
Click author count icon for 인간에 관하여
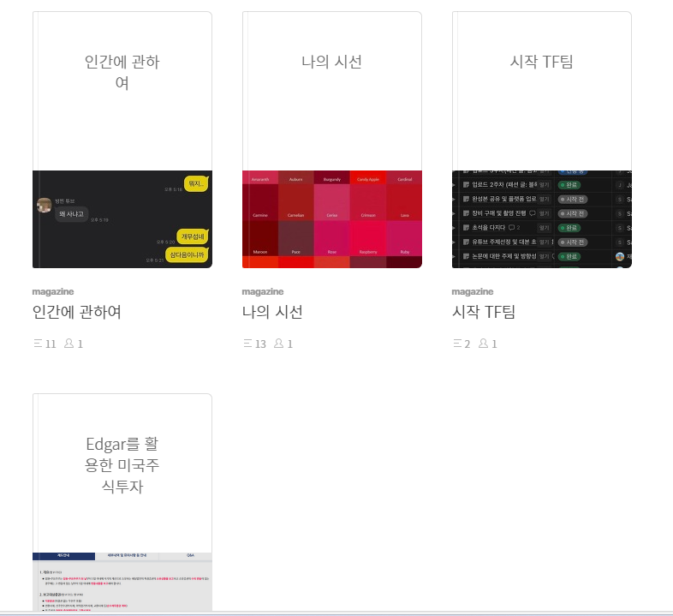(x=68, y=344)
